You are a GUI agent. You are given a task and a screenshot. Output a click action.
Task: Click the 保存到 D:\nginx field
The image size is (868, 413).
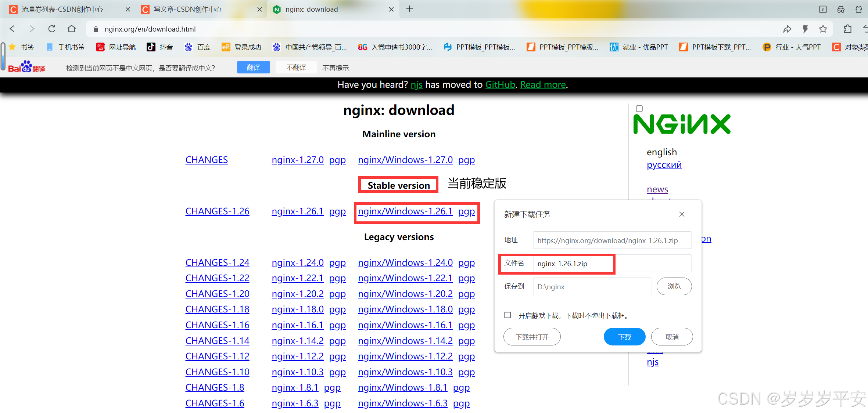(592, 286)
